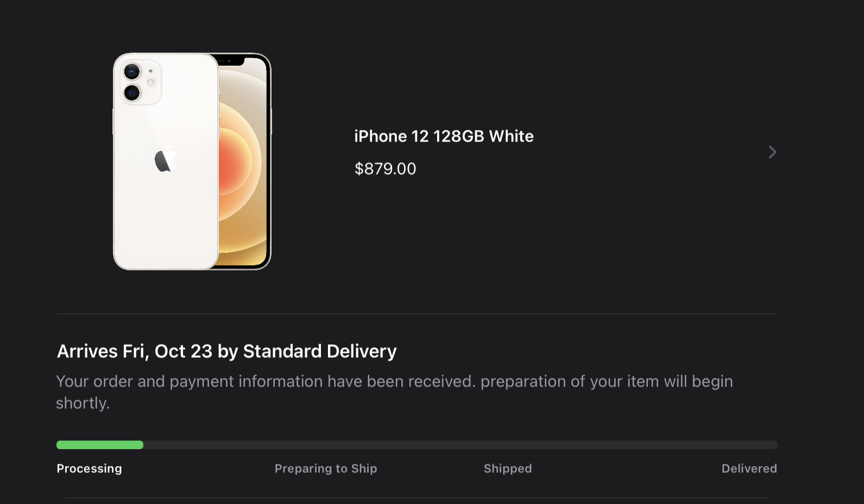Click the lower camera lens on the iPhone

click(132, 93)
